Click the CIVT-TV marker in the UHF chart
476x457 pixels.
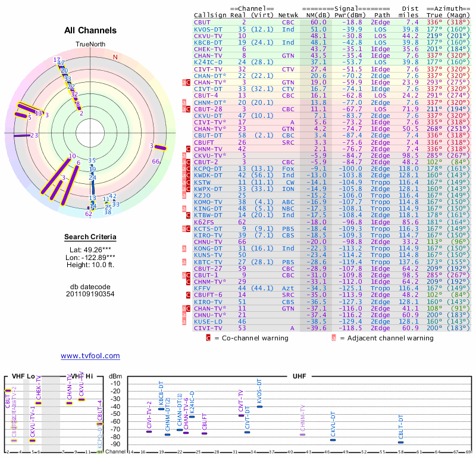(x=241, y=416)
